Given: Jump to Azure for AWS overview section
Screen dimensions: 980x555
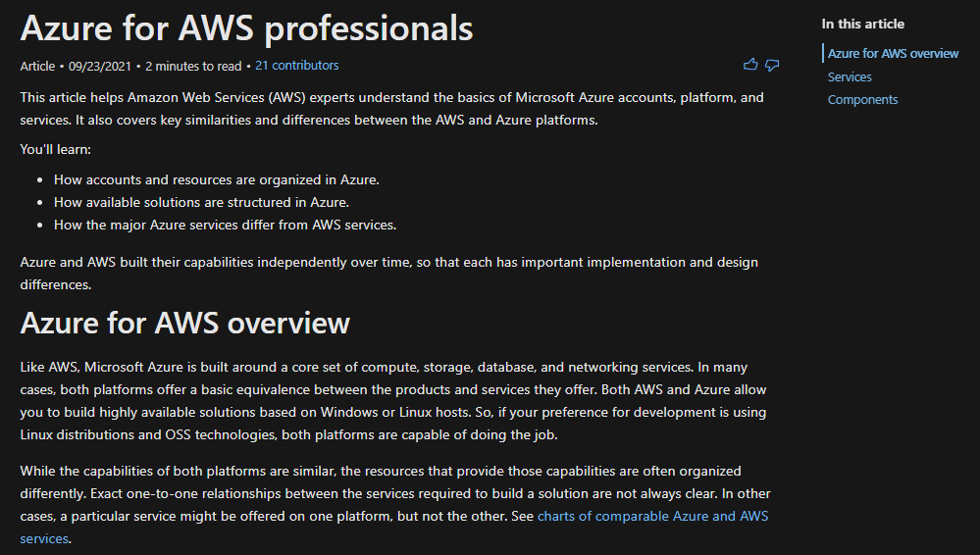Looking at the screenshot, I should 893,54.
